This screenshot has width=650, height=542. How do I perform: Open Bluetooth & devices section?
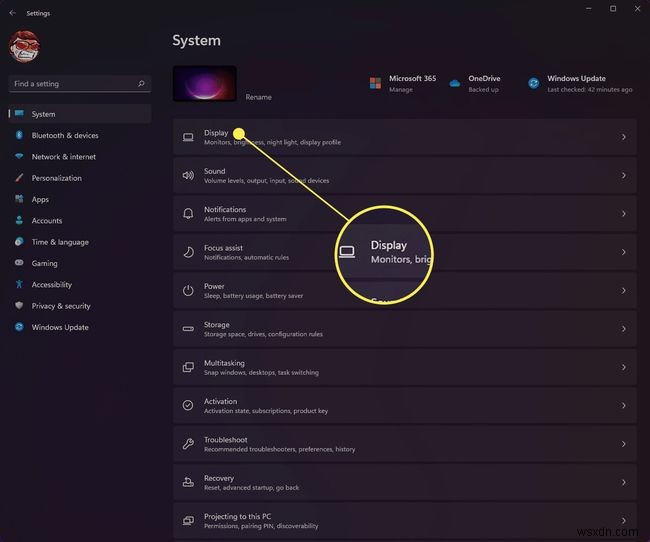tap(65, 135)
